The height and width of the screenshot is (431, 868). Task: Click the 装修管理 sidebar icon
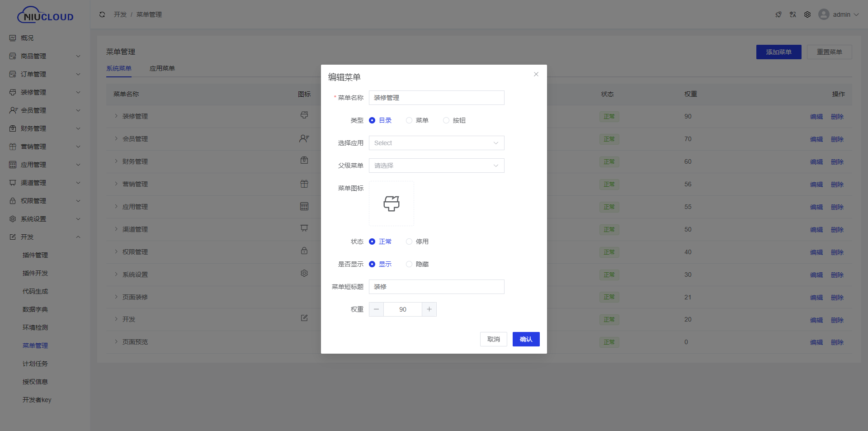(13, 92)
